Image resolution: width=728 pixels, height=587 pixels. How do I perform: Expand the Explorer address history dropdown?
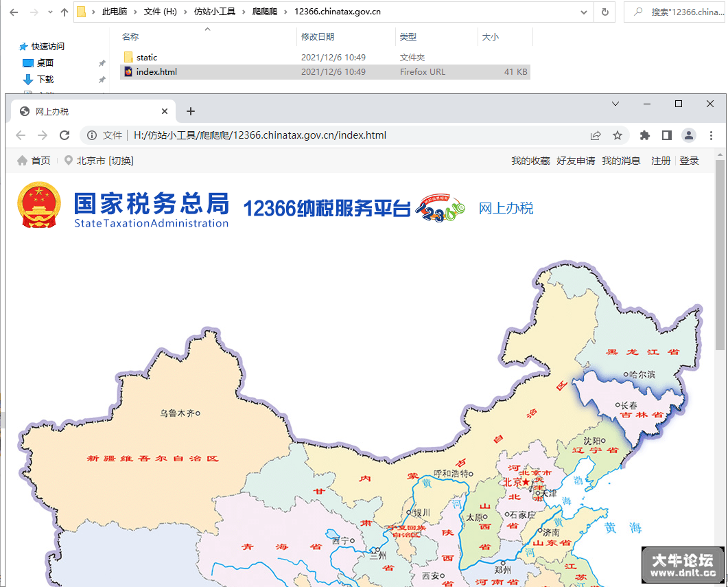coord(584,12)
